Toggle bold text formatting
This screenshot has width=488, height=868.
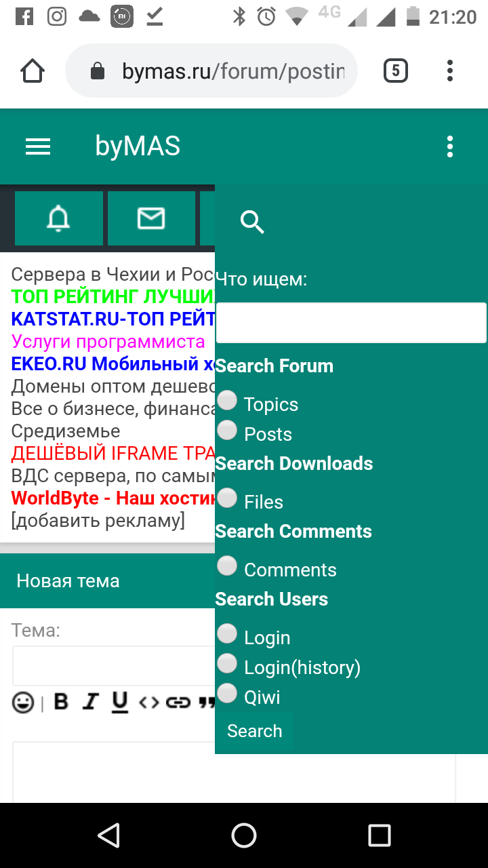point(61,702)
